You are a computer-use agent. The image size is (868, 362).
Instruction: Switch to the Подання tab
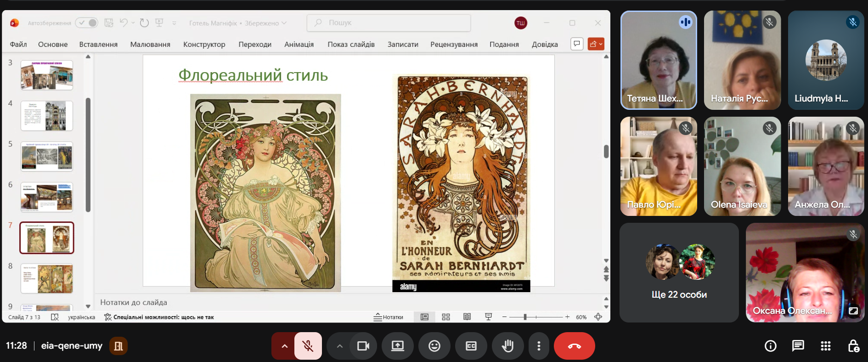504,44
